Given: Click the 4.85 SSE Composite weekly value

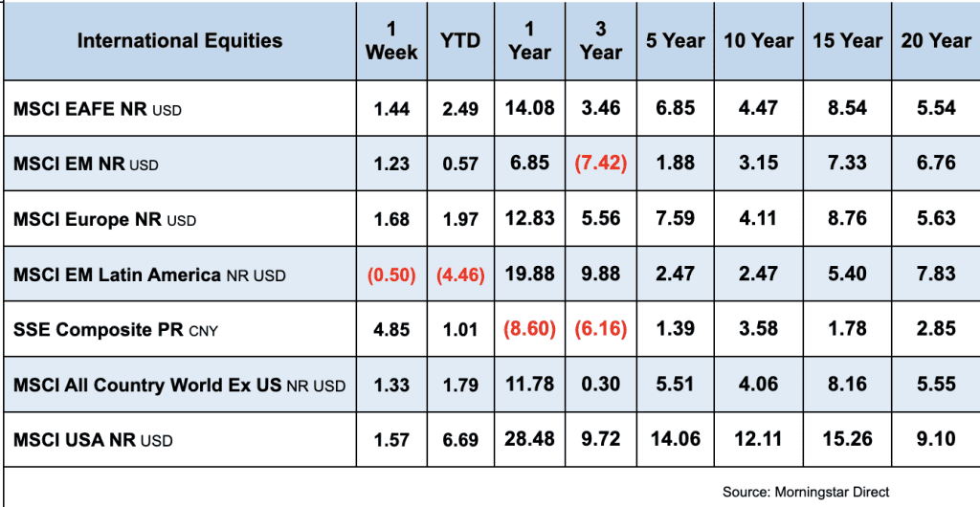Looking at the screenshot, I should (x=391, y=330).
